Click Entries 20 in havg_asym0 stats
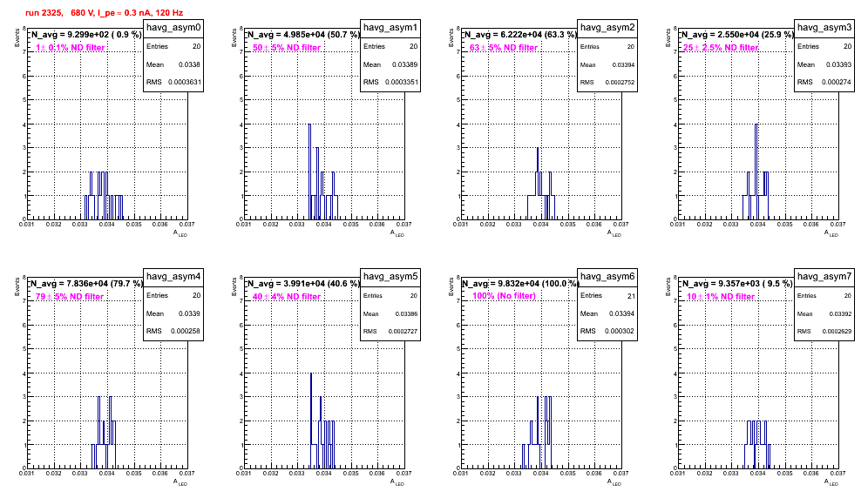The height and width of the screenshot is (498, 868). (x=173, y=46)
